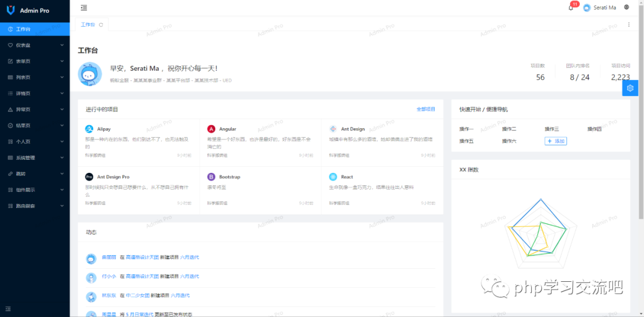Click the XX 指数 radar chart

coord(540,235)
